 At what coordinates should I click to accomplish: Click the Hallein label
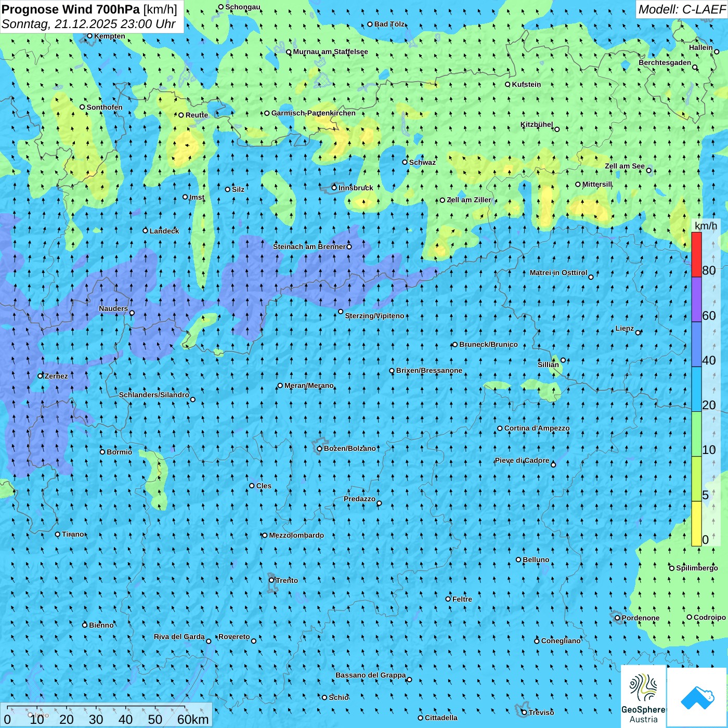click(701, 47)
